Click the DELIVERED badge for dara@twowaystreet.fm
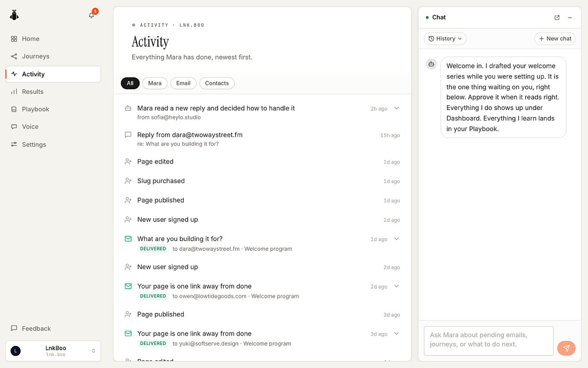 pos(153,249)
